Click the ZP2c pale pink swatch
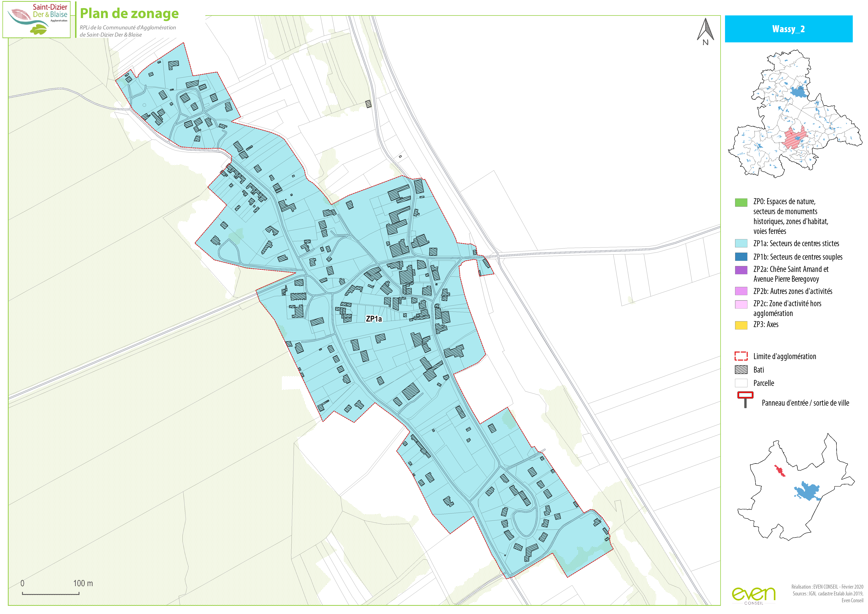Screen dimensions: 868x614 click(741, 304)
